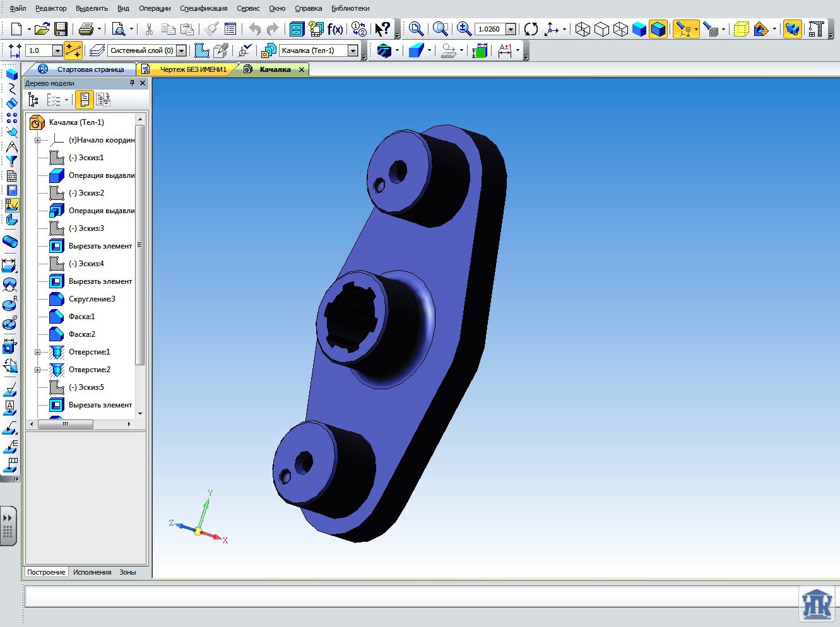The height and width of the screenshot is (627, 840).
Task: Click the Rebuild model circular arrows icon
Action: (x=531, y=29)
